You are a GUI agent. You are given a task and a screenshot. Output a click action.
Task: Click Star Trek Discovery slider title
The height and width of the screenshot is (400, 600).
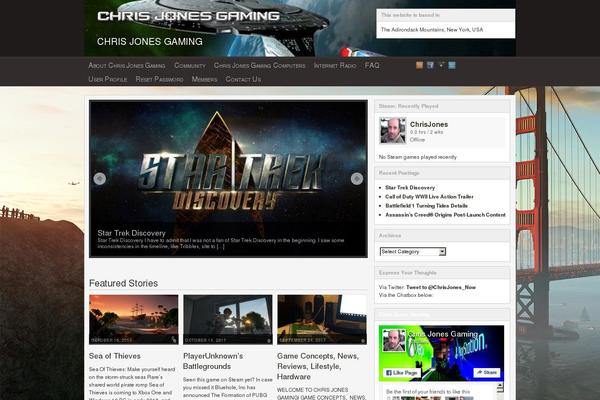131,233
